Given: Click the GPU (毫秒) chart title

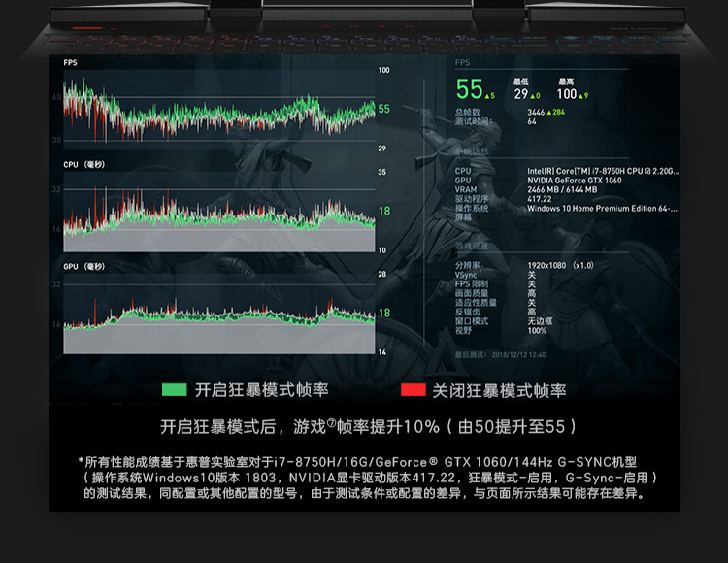Looking at the screenshot, I should (84, 267).
